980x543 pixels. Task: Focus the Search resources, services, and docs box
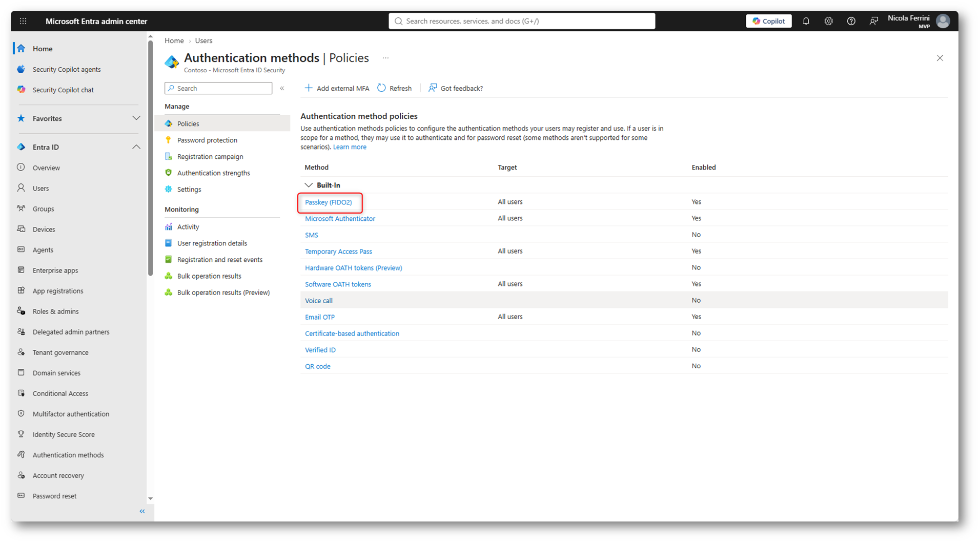click(522, 21)
